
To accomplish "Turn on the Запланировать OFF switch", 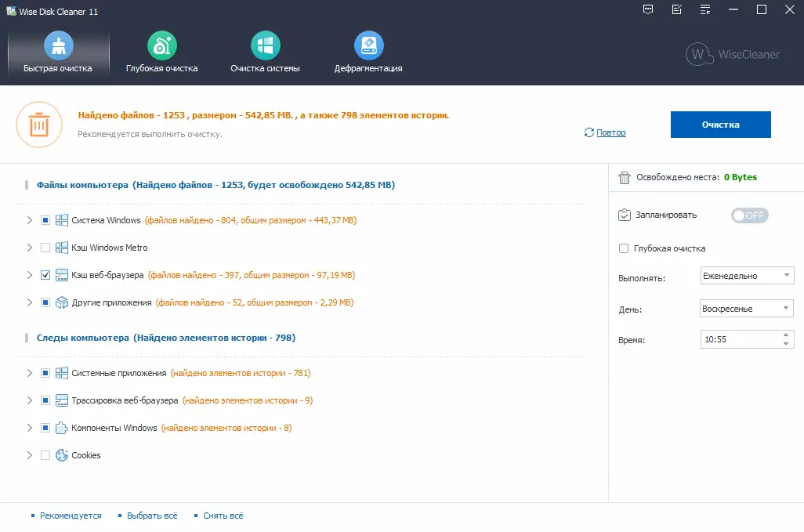I will (749, 215).
